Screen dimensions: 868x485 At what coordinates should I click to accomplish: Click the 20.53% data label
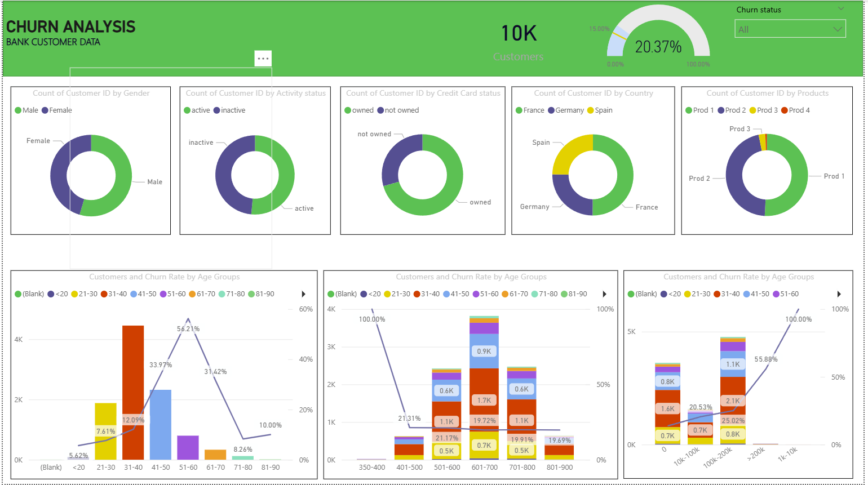[x=701, y=407]
